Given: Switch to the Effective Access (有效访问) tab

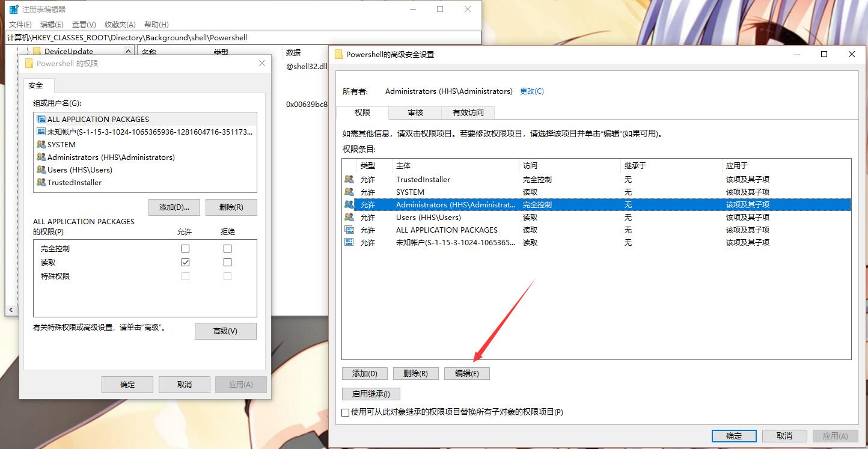Looking at the screenshot, I should coord(468,112).
